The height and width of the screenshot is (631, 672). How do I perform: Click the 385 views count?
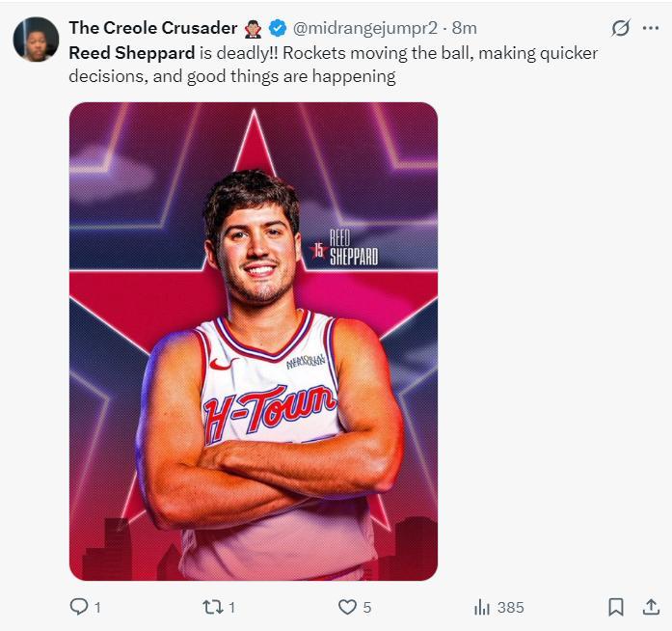(511, 607)
